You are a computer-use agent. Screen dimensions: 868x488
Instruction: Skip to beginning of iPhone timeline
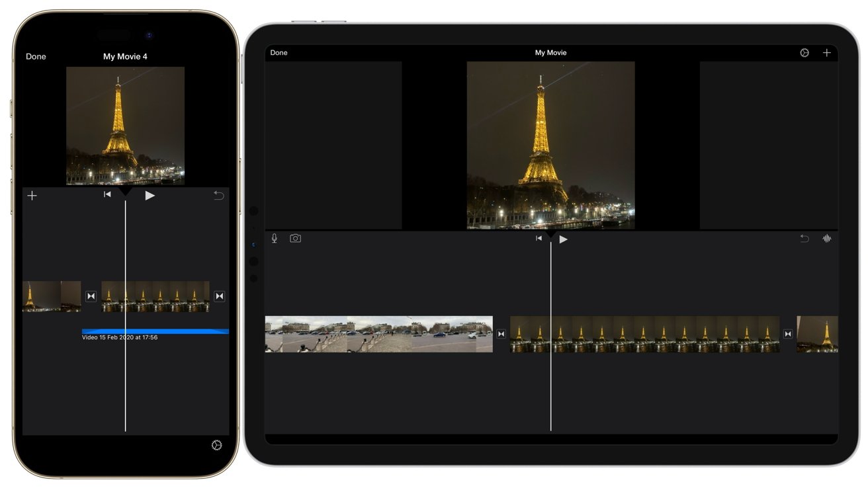coord(108,195)
